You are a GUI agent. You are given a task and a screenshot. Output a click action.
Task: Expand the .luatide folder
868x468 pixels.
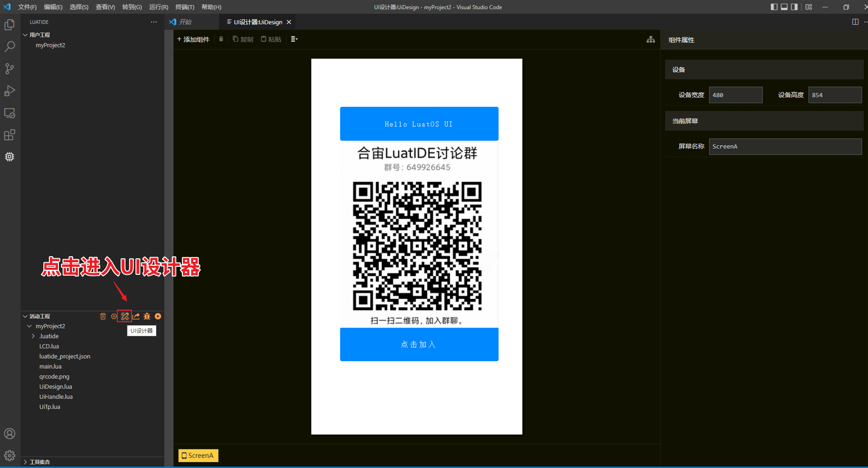[33, 336]
